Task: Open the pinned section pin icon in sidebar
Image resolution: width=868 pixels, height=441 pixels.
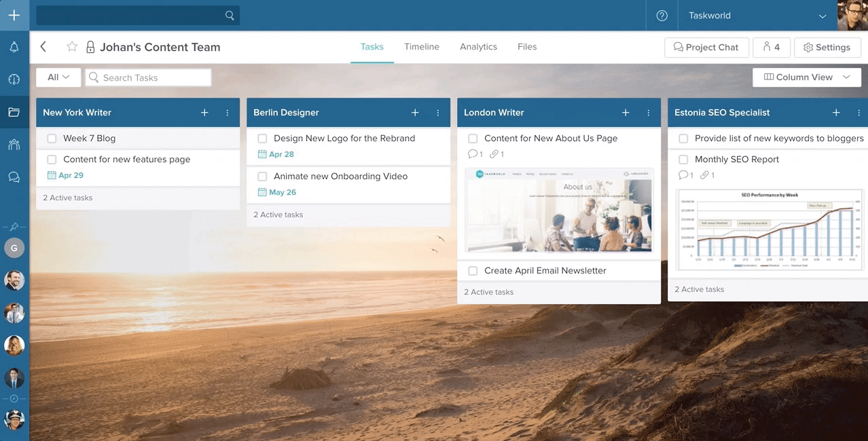Action: pos(14,227)
